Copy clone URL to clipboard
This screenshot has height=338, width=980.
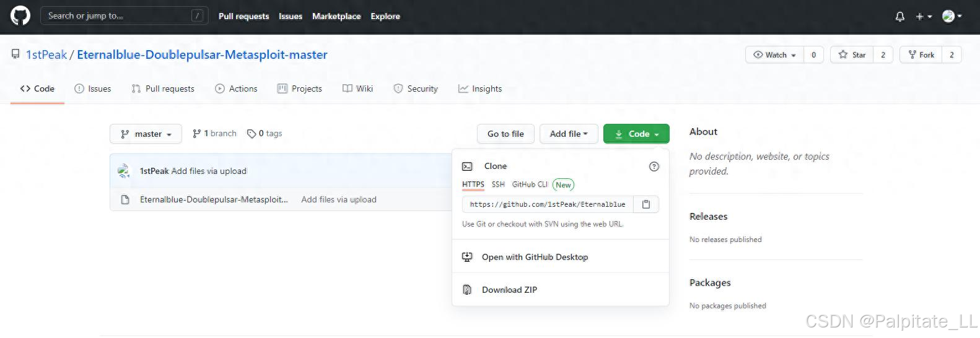click(646, 204)
